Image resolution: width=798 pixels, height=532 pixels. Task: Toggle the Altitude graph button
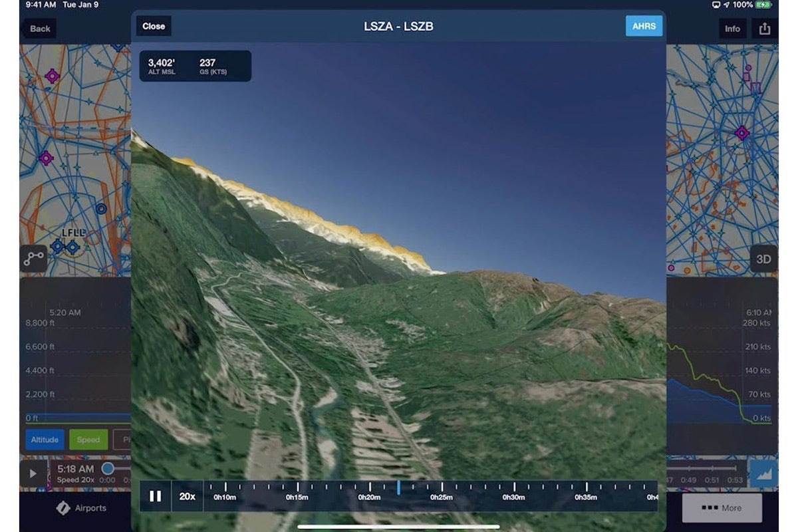[45, 440]
